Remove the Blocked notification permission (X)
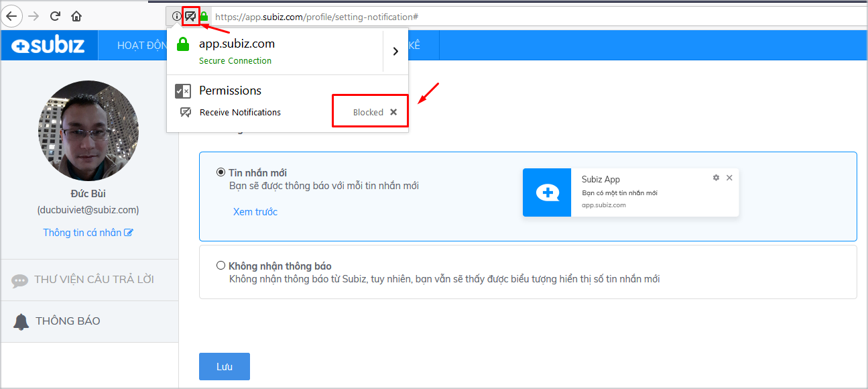Image resolution: width=868 pixels, height=389 pixels. (393, 112)
